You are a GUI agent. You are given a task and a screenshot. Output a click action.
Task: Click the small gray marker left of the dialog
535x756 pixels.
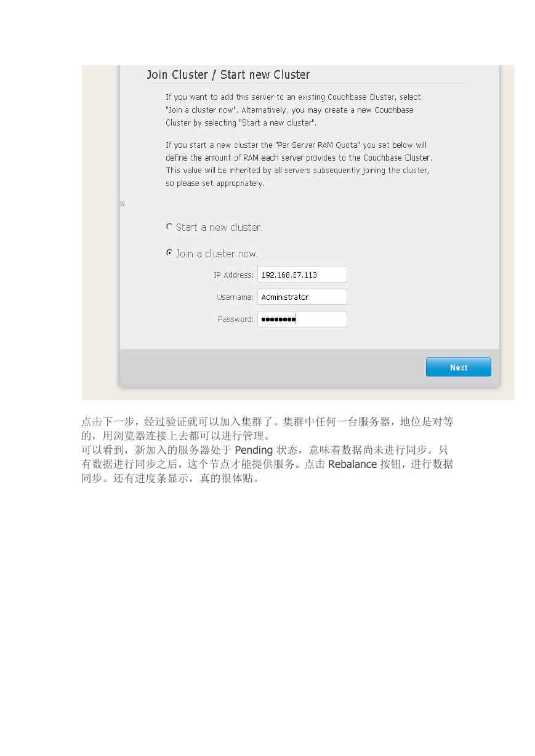click(x=122, y=203)
